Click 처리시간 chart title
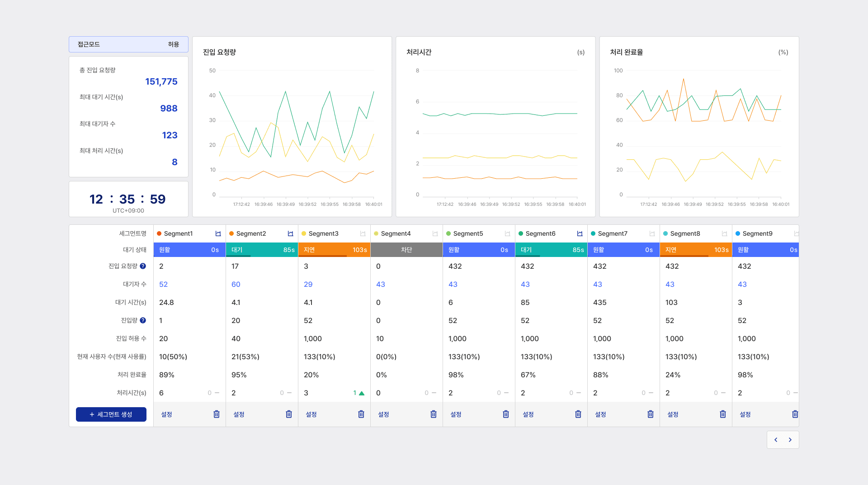The width and height of the screenshot is (868, 485). coord(419,52)
